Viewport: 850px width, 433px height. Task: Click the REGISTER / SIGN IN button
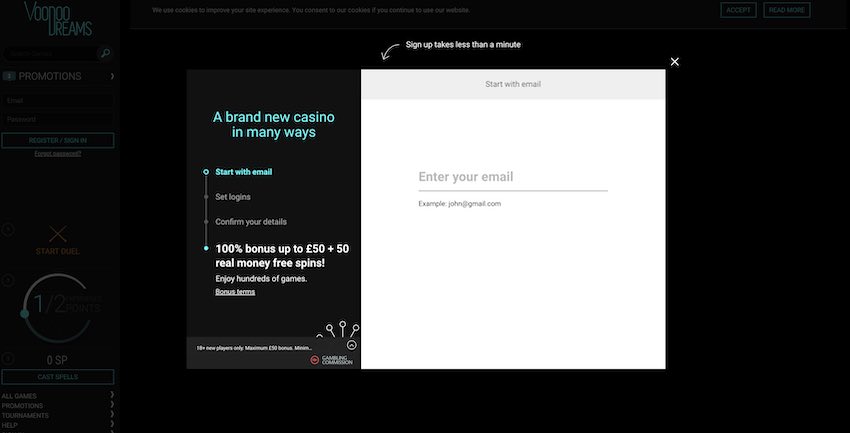[58, 140]
